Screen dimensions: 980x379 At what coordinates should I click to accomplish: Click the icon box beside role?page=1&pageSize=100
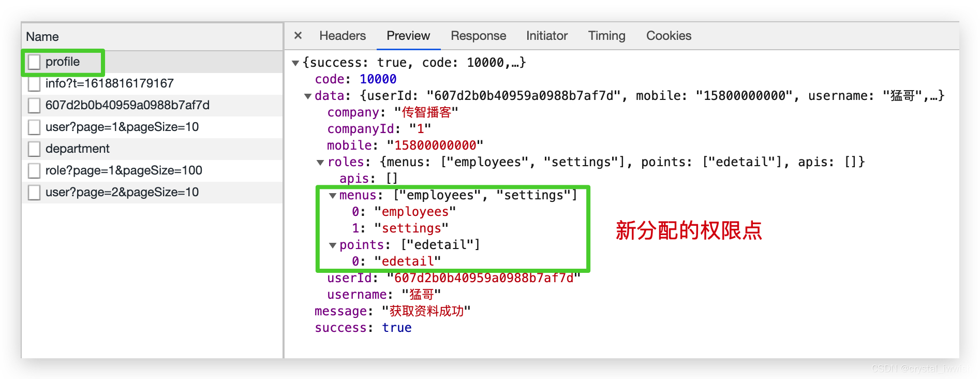click(x=34, y=171)
